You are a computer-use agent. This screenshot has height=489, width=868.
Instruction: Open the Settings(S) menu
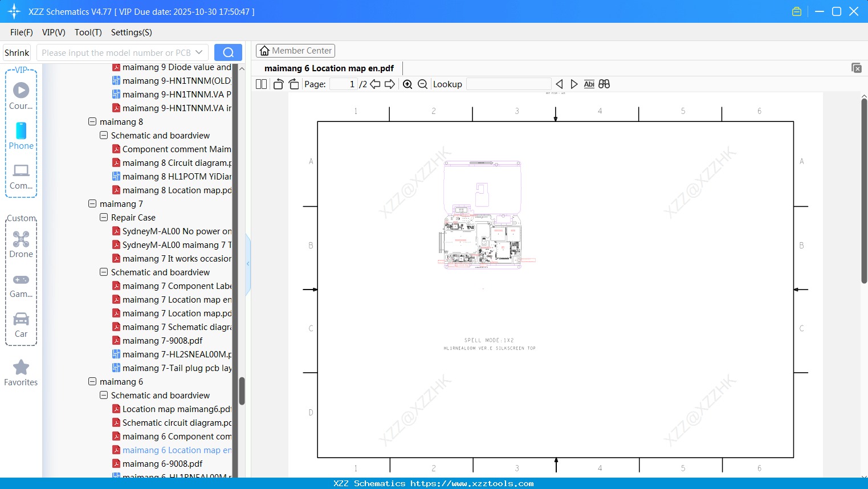132,32
